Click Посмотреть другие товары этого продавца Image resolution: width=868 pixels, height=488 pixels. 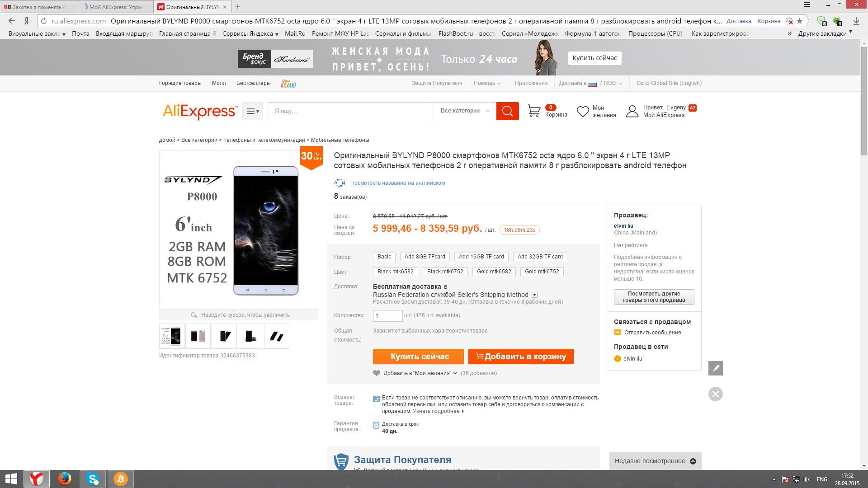[x=654, y=297]
